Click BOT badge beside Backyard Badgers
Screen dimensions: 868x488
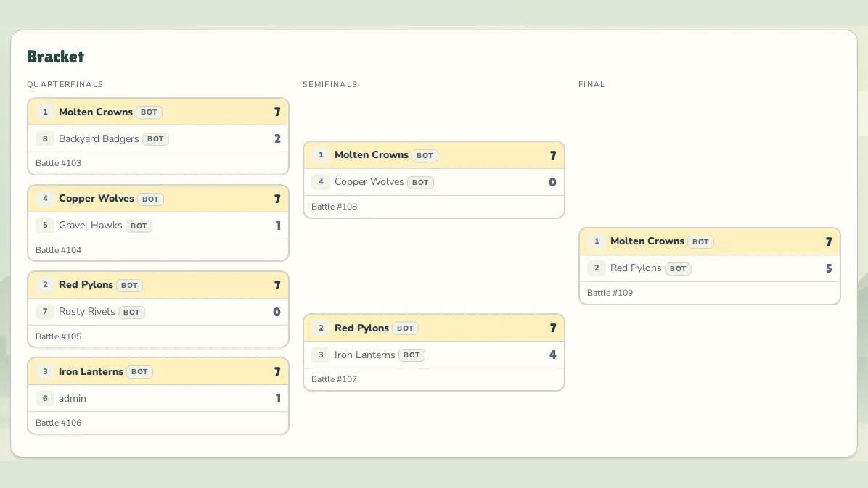[155, 139]
